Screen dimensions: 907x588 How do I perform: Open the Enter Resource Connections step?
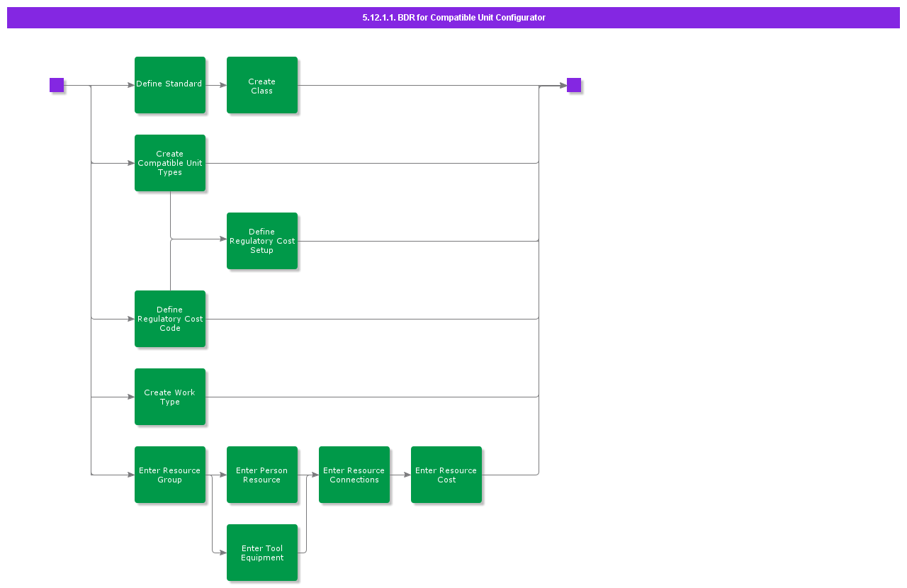354,475
